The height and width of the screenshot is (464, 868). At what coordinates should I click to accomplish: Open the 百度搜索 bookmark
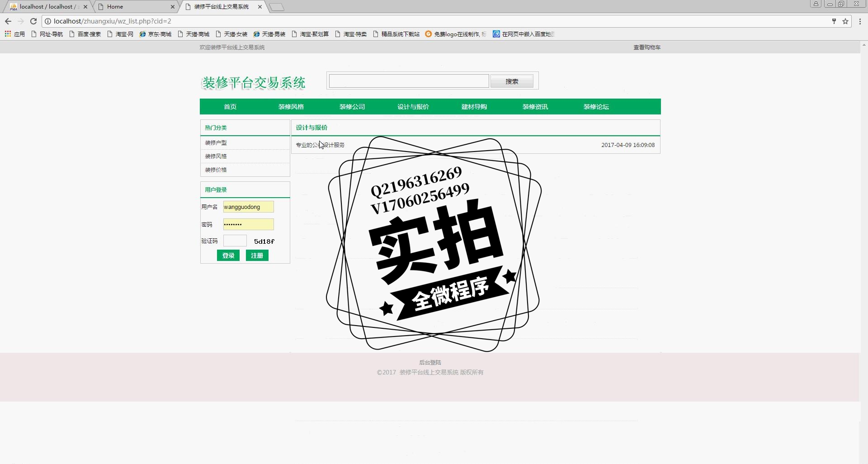[85, 34]
